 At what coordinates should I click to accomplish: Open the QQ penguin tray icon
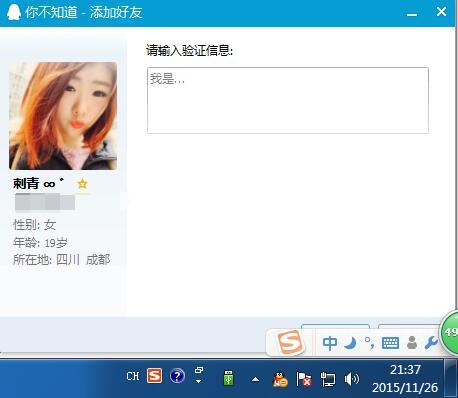point(280,379)
